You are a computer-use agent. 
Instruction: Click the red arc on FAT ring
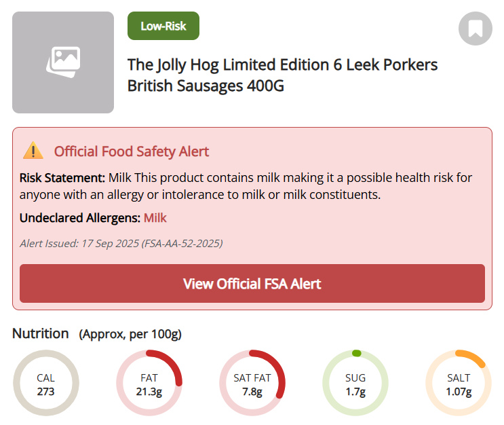175,367
